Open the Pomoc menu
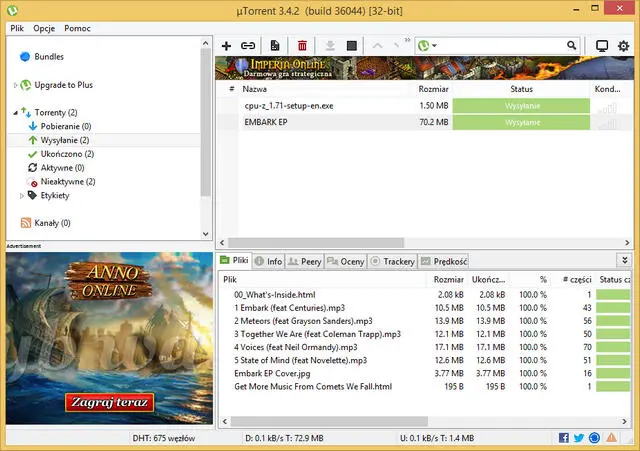This screenshot has width=640, height=451. point(77,28)
